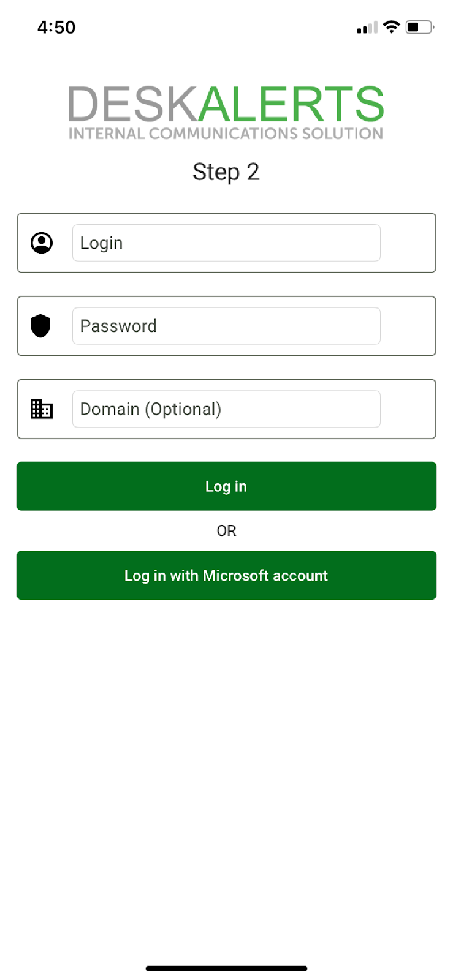The image size is (453, 980).
Task: Click empty space right of Login field in its box
Action: click(x=408, y=243)
